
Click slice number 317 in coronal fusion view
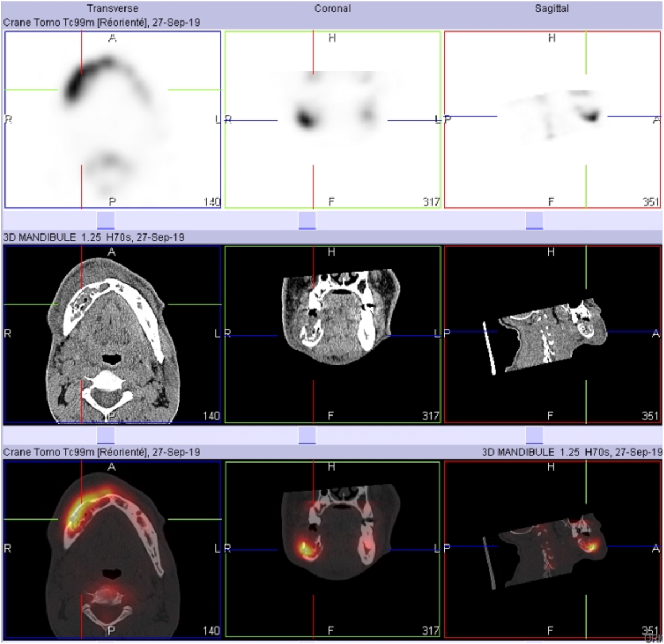click(431, 631)
